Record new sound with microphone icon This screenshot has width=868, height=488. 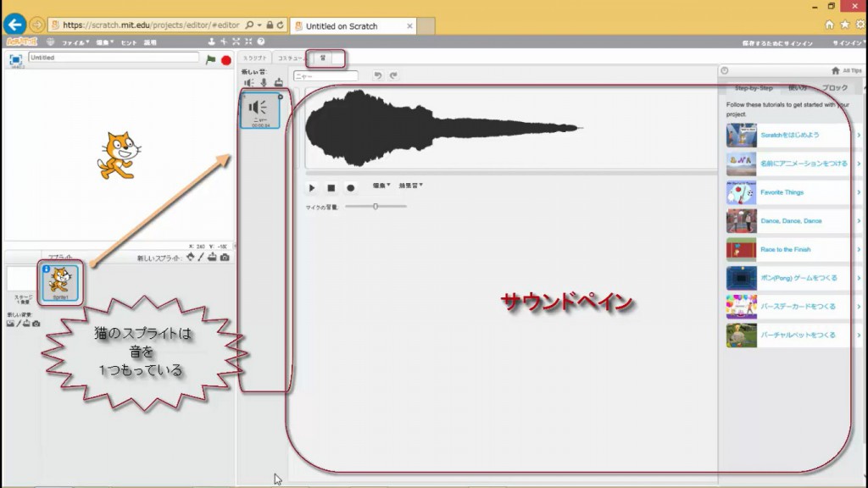pyautogui.click(x=264, y=82)
